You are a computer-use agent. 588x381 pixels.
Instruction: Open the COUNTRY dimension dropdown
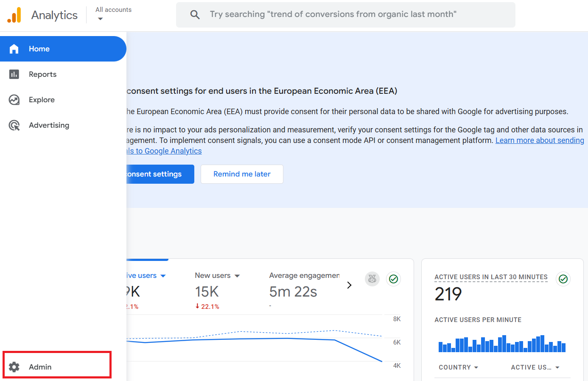point(458,367)
